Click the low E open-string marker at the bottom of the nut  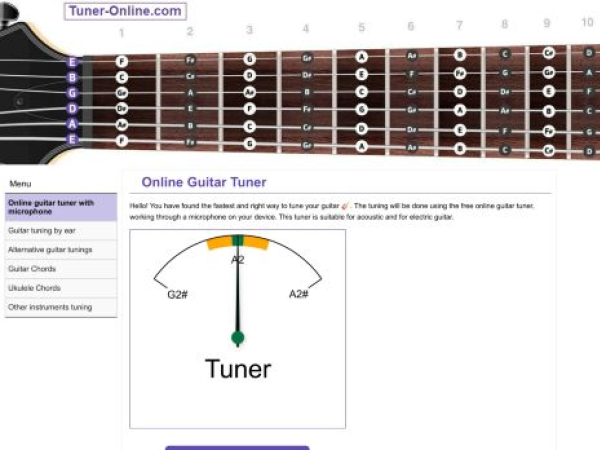coord(72,139)
